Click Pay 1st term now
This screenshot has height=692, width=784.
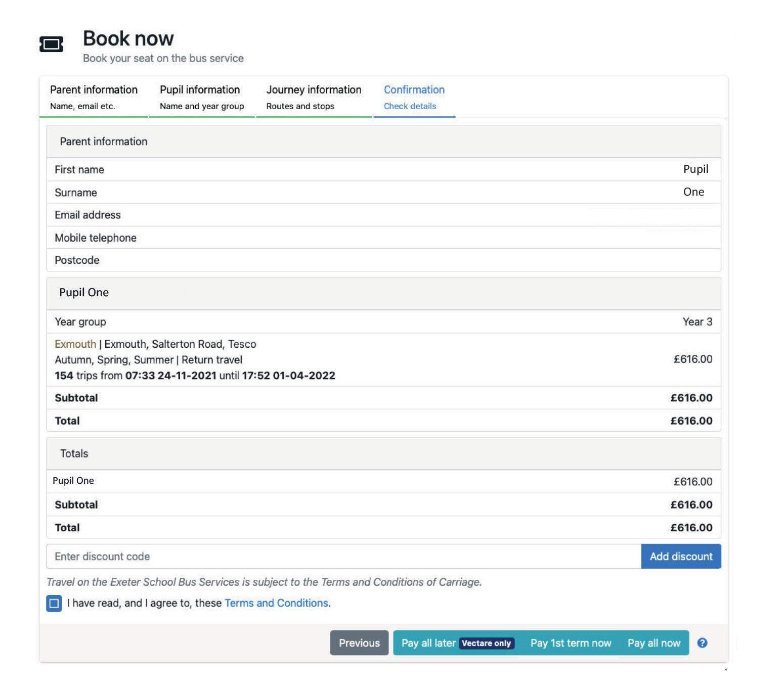[x=571, y=643]
